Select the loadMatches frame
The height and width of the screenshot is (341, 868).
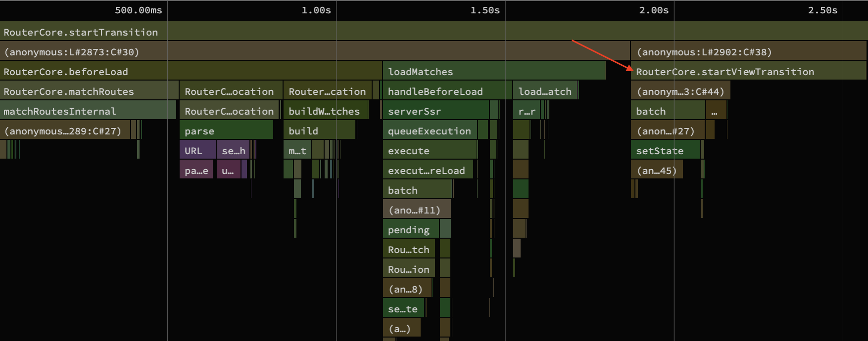pos(494,71)
